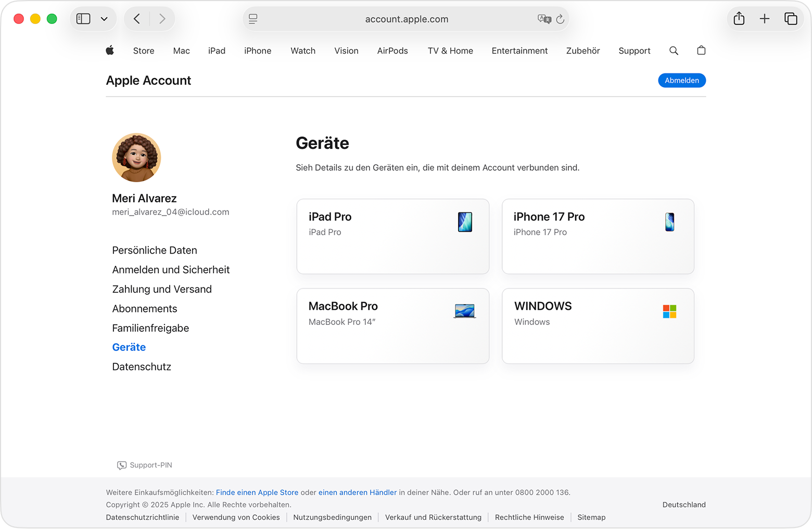Screen dimensions: 812x529
Task: Click the Share icon in Safari's toolbar
Action: coord(739,18)
